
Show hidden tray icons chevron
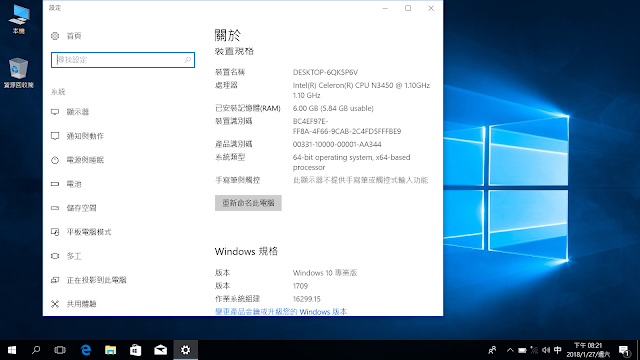point(510,350)
